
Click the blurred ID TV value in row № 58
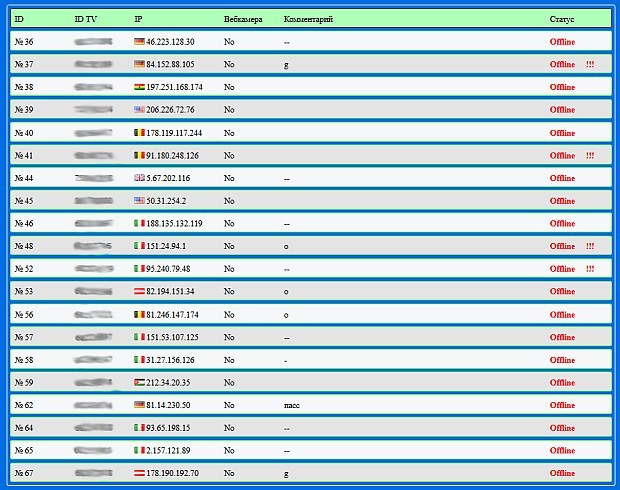(93, 360)
